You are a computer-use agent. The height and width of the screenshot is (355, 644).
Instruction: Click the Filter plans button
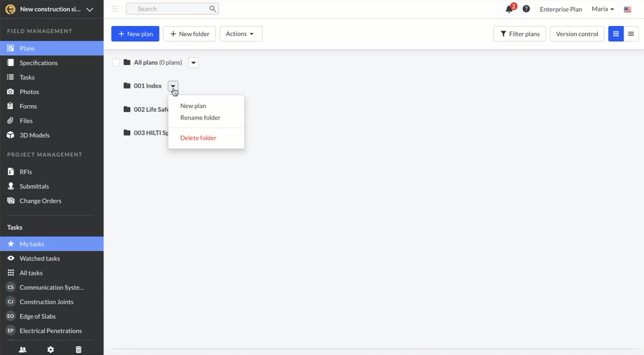520,34
